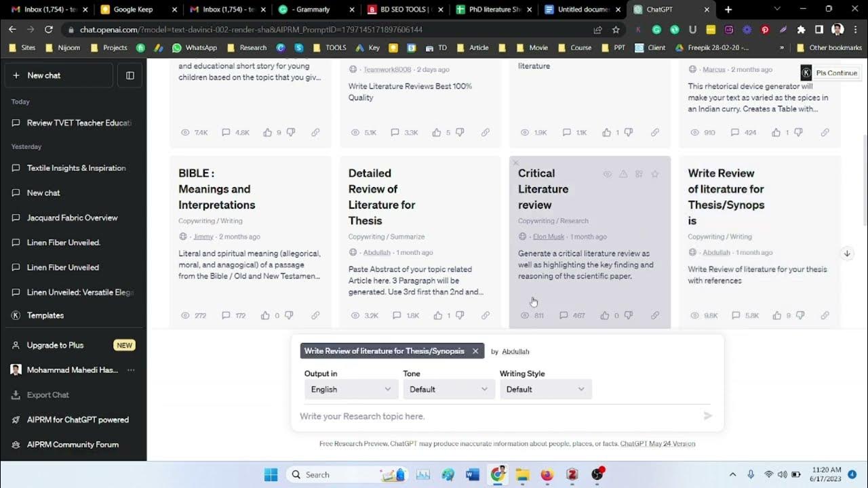Switch to PhD literature Sheet tab

click(494, 9)
